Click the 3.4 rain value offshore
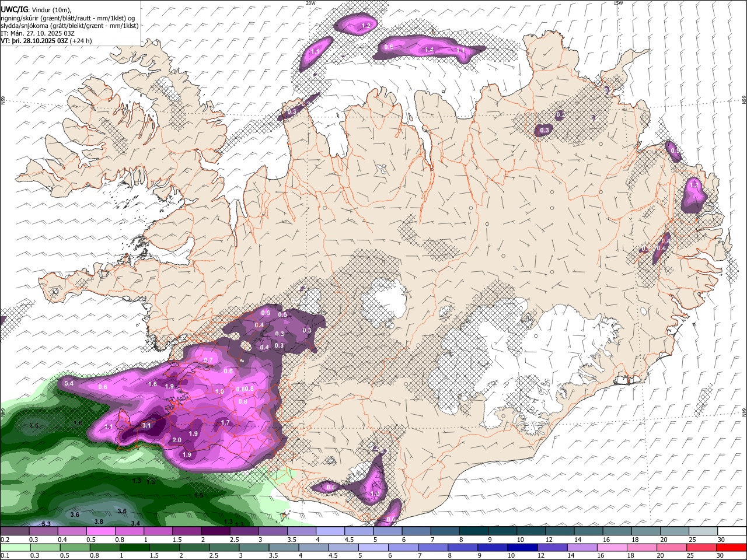This screenshot has height=560, width=747. pos(135,523)
